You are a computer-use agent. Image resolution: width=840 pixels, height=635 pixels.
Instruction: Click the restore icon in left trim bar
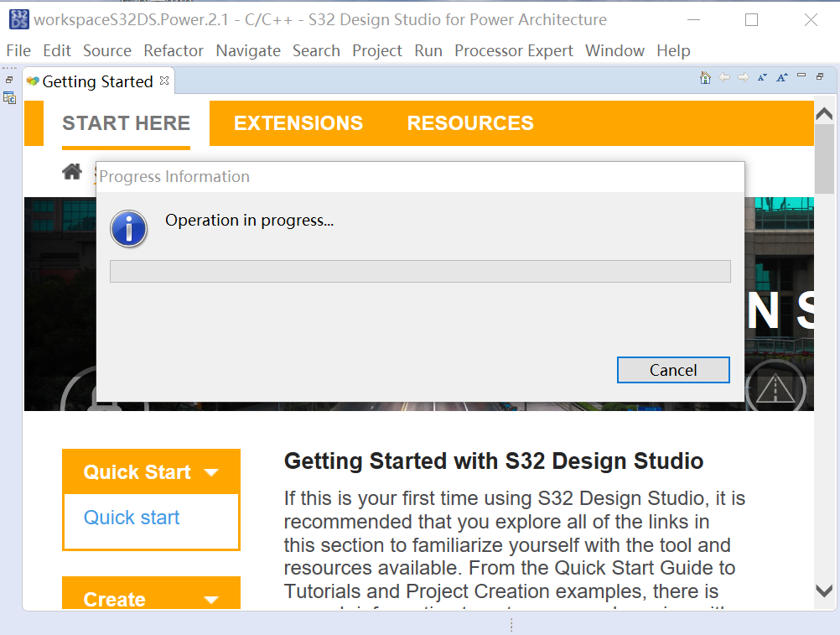point(9,80)
